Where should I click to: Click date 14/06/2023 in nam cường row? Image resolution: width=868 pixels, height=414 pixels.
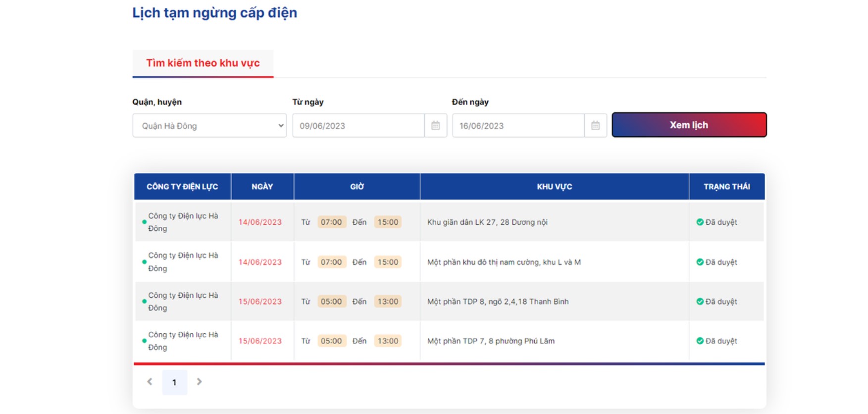[x=260, y=262]
